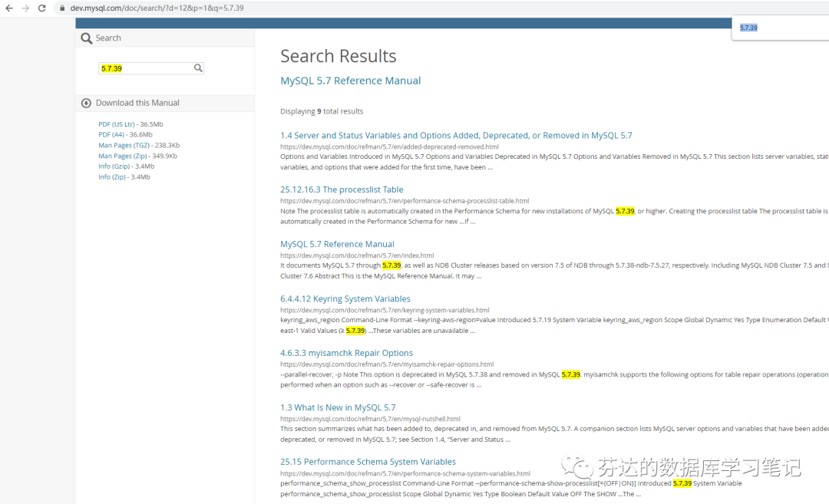The height and width of the screenshot is (504, 829).
Task: Click the added-deprecated-removed.html URL text
Action: click(389, 147)
